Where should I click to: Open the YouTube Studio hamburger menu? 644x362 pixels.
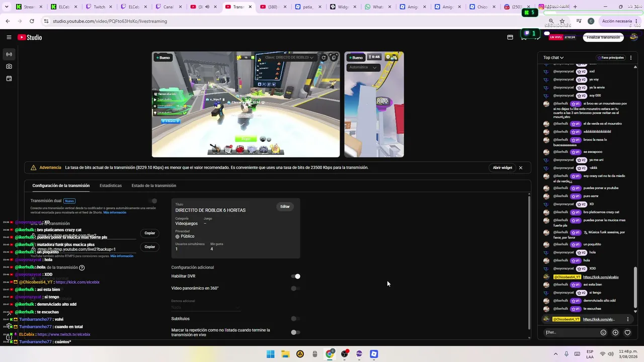[9, 37]
